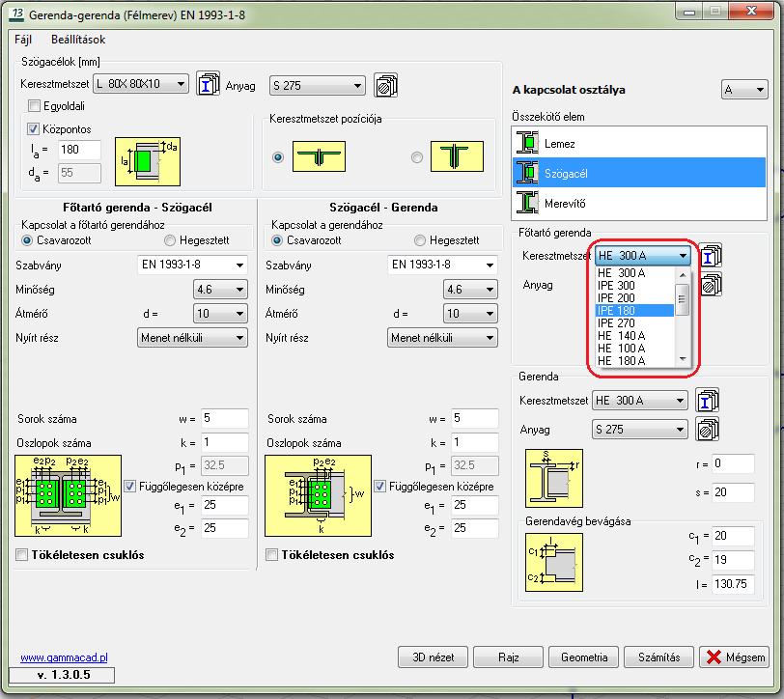Screen dimensions: 784x699
Task: Click the c1 notch input field
Action: [x=733, y=536]
